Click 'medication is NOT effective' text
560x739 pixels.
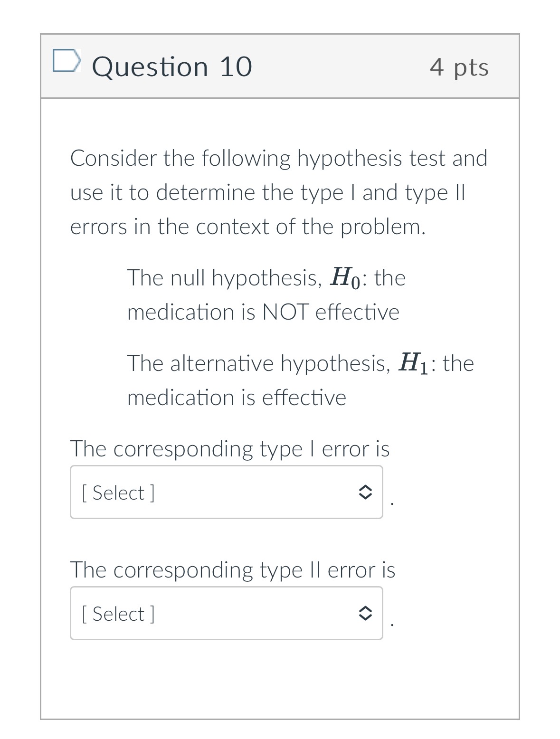(x=264, y=312)
